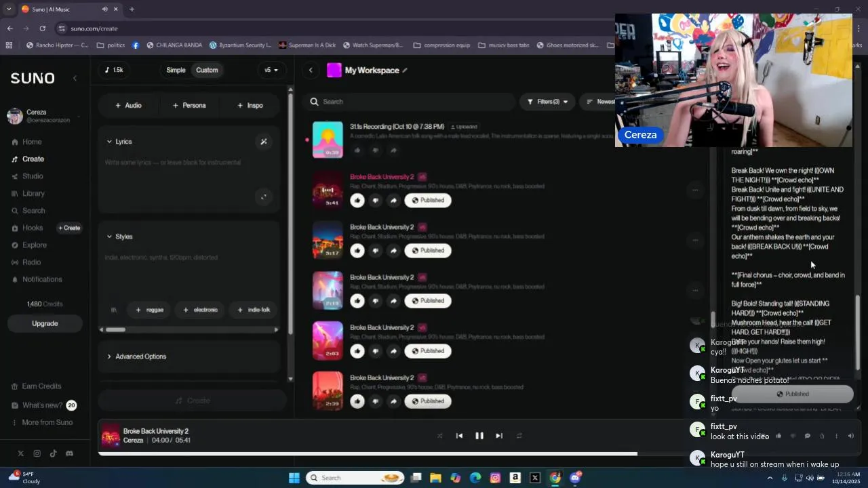Open more options for the 5:17 track
The image size is (868, 488).
[695, 241]
